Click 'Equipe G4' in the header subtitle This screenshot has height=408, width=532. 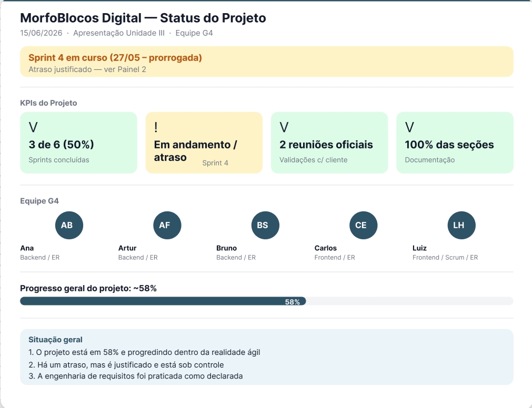pyautogui.click(x=194, y=33)
